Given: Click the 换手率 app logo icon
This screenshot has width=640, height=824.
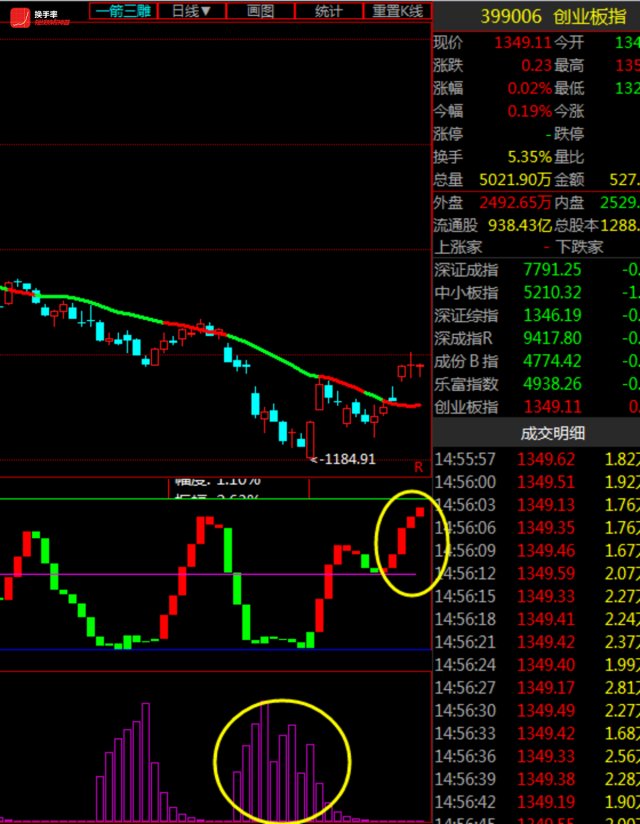Looking at the screenshot, I should [20, 17].
